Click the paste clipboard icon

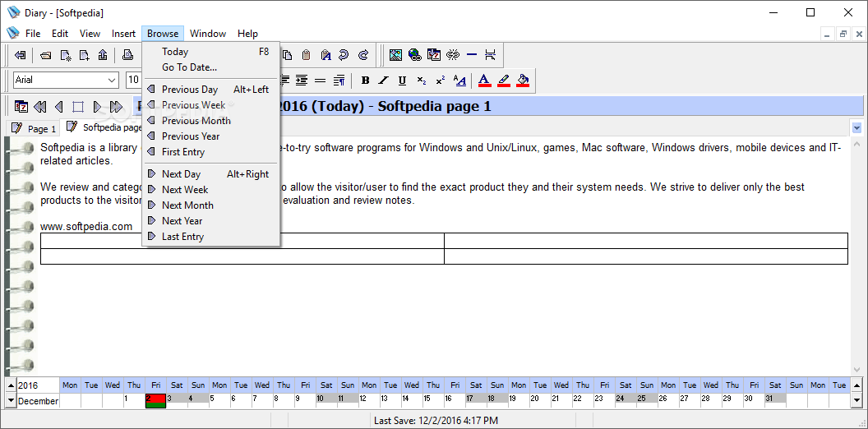point(306,55)
